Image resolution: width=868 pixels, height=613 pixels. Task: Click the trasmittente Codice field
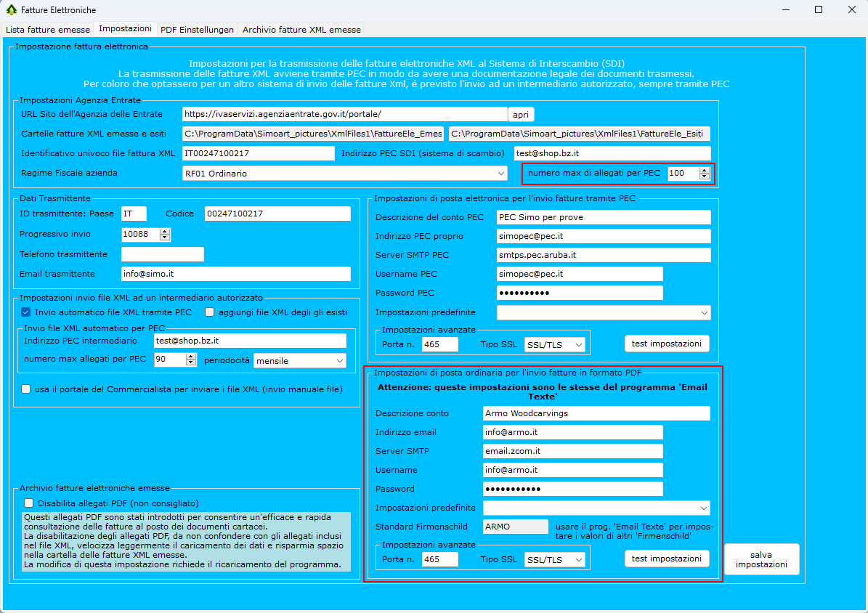click(277, 214)
